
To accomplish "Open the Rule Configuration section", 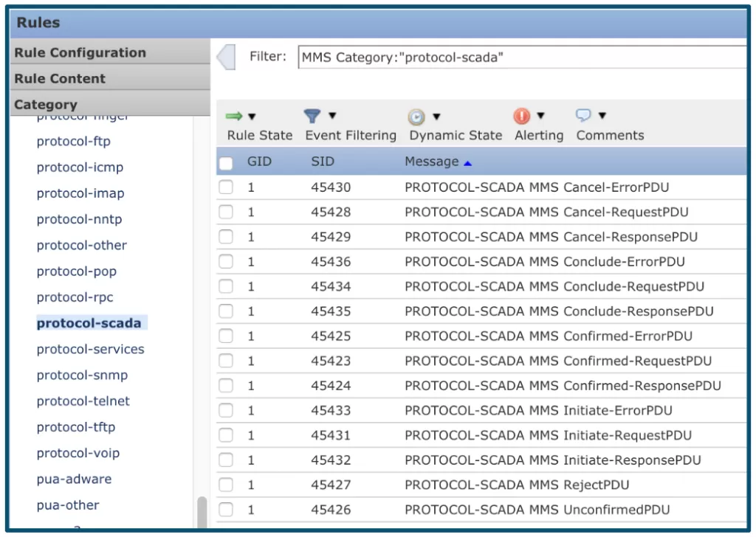I will click(x=80, y=53).
